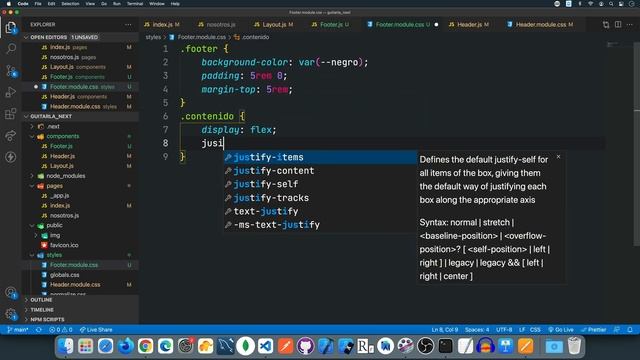640x360 pixels.
Task: Open Google Chrome from the dock
Action: (145, 346)
